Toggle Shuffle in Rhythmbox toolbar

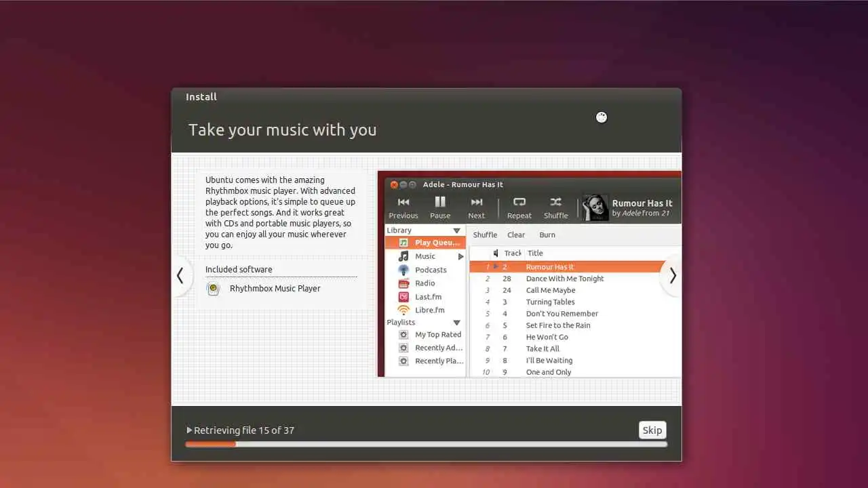tap(556, 208)
